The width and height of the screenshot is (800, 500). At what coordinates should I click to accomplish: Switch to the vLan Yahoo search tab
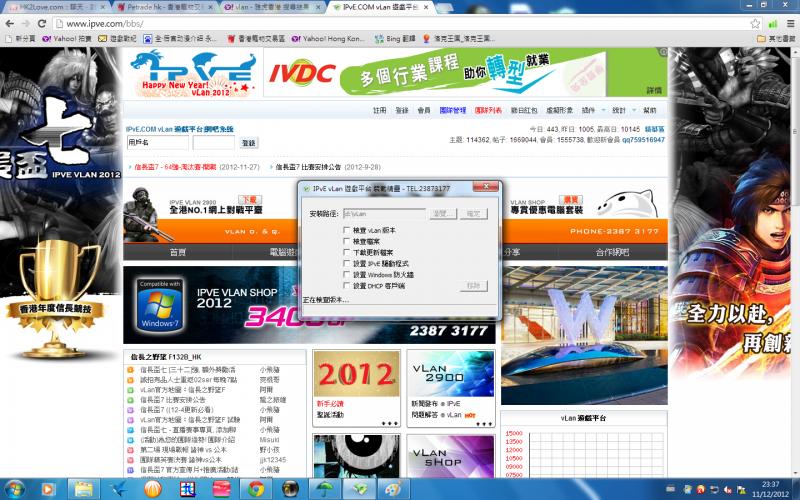pyautogui.click(x=273, y=7)
